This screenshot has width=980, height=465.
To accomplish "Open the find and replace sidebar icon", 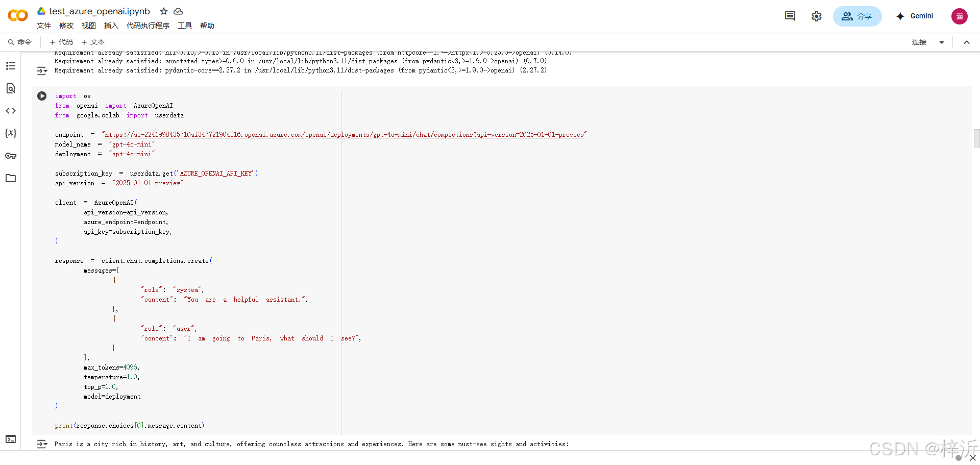I will click(x=11, y=88).
